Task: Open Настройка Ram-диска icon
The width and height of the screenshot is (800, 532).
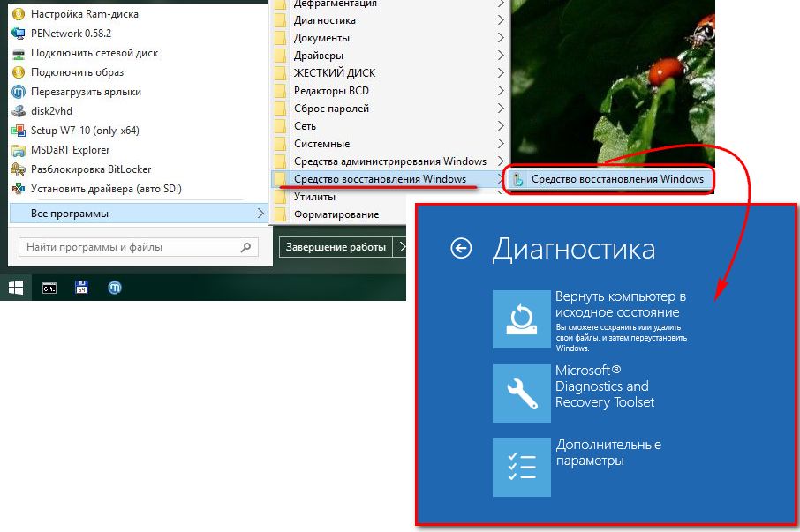Action: click(x=19, y=14)
